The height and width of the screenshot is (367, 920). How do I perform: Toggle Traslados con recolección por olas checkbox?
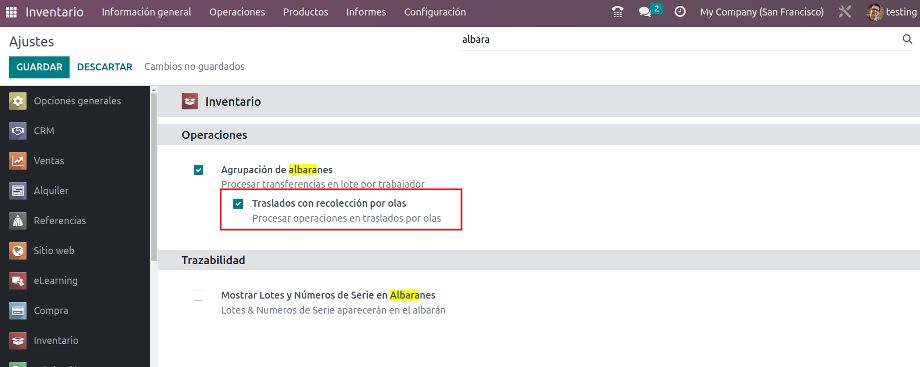tap(238, 204)
